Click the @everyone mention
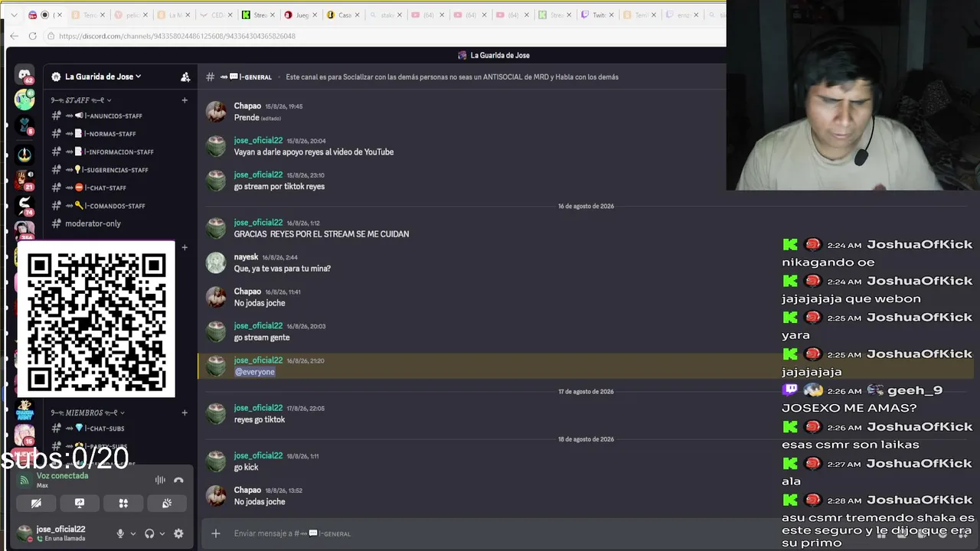This screenshot has width=980, height=551. (x=255, y=372)
